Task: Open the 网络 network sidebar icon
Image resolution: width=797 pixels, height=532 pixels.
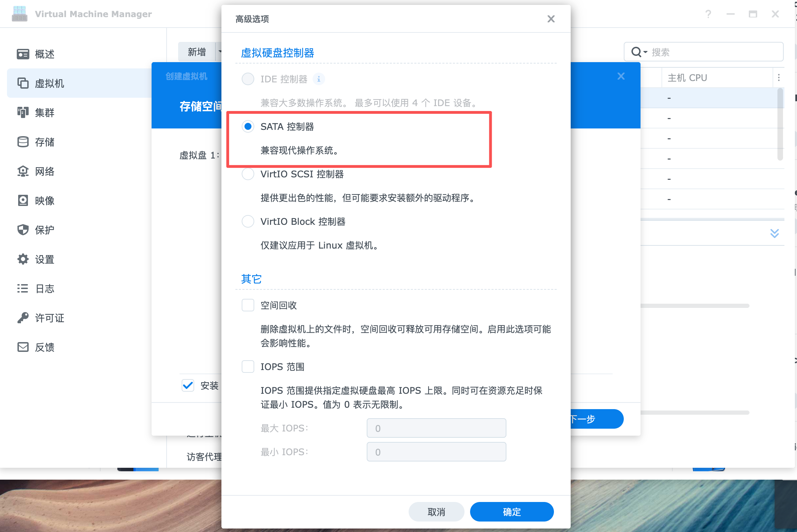Action: (23, 171)
